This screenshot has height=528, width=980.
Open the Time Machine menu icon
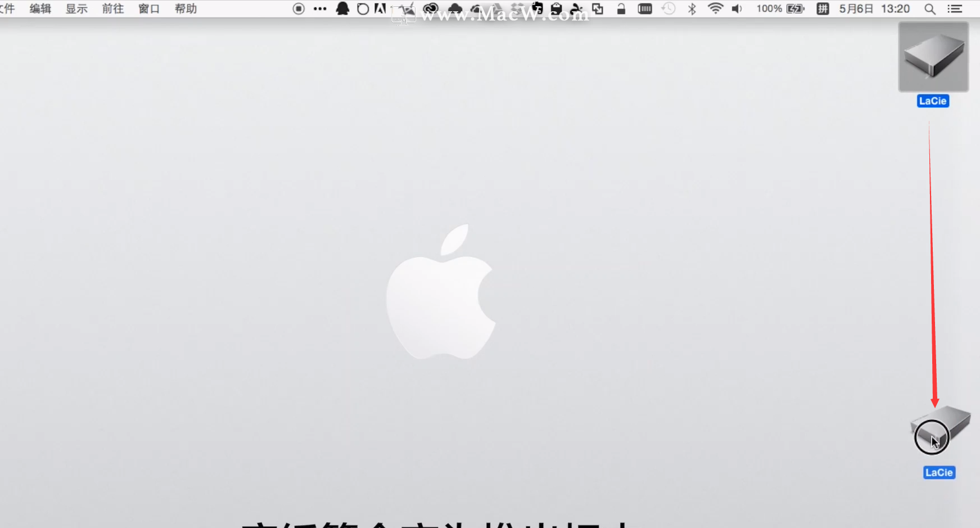click(x=669, y=8)
